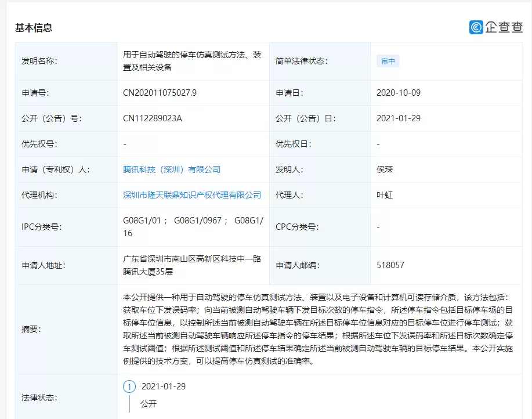This screenshot has width=532, height=419.
Task: Click the invention title text in 发明名称 row
Action: 191,60
